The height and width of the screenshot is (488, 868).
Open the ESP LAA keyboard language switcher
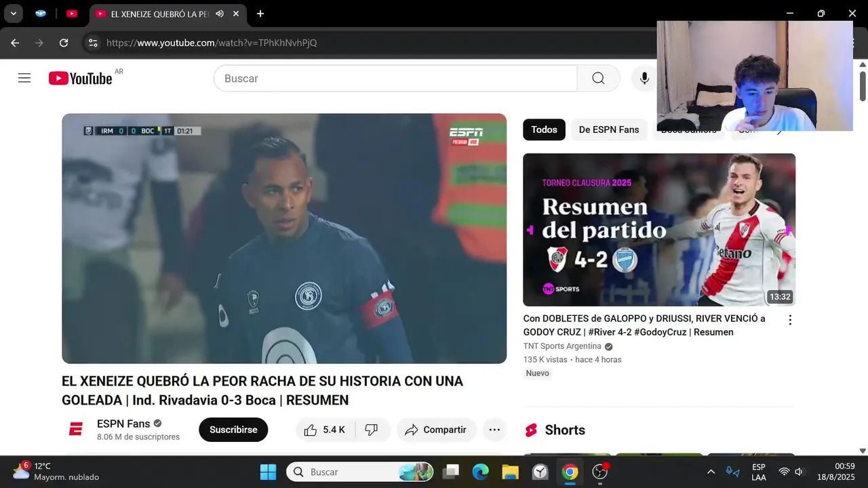click(x=759, y=472)
